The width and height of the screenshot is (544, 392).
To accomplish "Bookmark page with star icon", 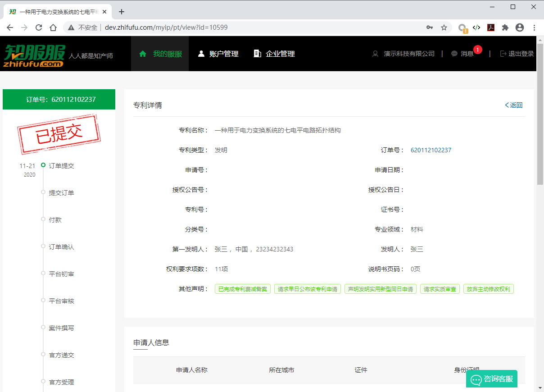I will (444, 27).
